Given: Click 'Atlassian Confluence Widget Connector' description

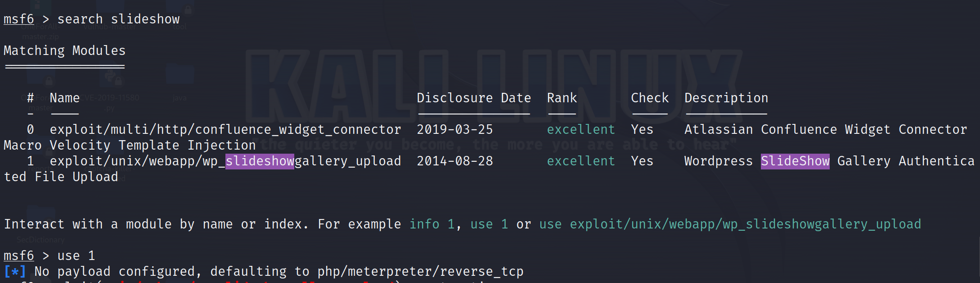Looking at the screenshot, I should 826,129.
